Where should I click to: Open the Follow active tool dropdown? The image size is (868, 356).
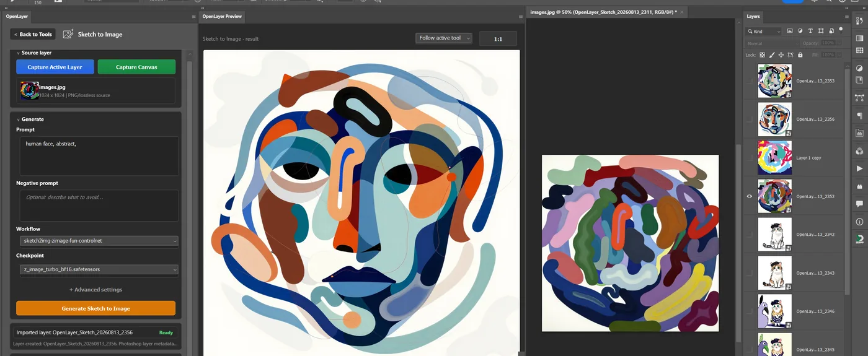(x=444, y=38)
